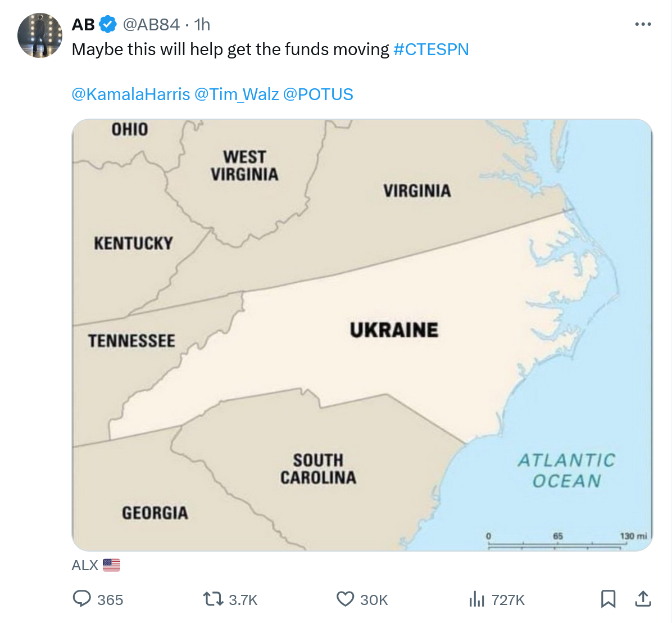Image resolution: width=672 pixels, height=623 pixels.
Task: Open the #CTESPN hashtag
Action: point(431,49)
